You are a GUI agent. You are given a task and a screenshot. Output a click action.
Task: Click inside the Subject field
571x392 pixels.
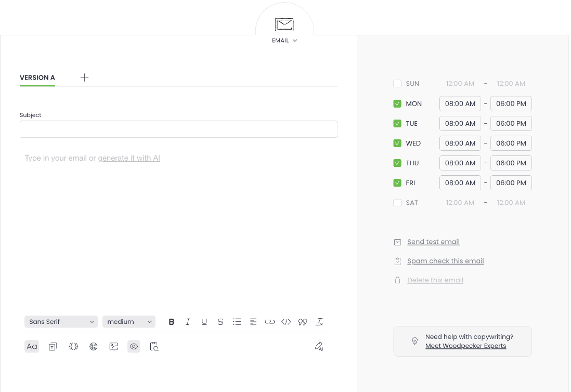pyautogui.click(x=178, y=129)
